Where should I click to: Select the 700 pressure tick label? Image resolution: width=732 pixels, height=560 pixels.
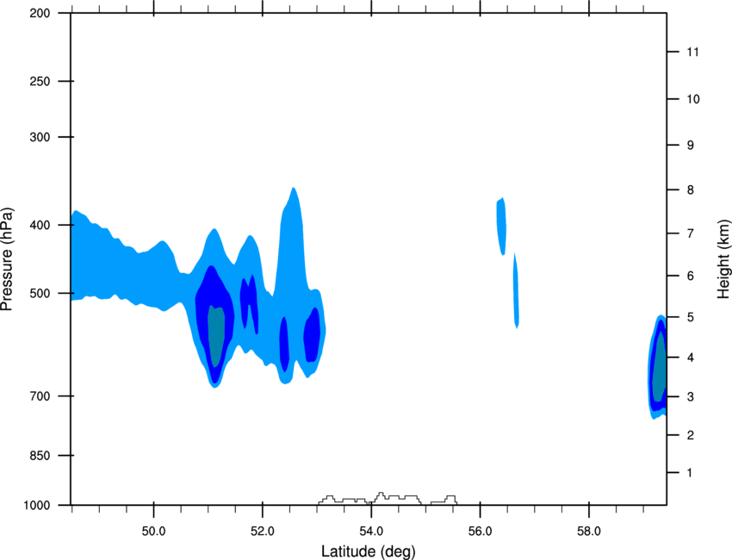40,396
